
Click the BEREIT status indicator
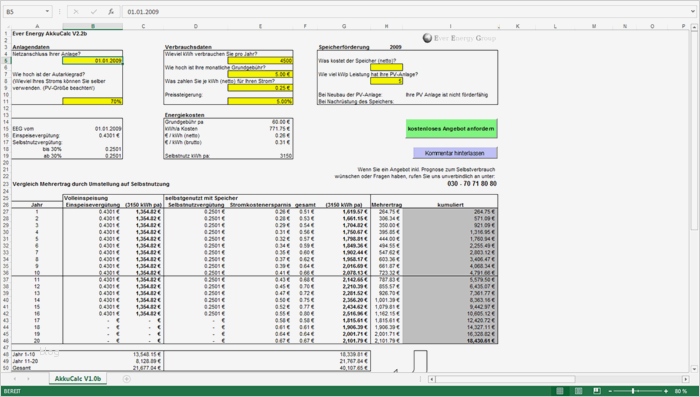12,391
